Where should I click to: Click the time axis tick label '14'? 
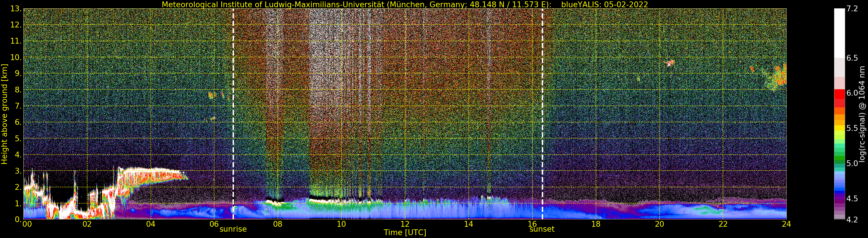[468, 224]
